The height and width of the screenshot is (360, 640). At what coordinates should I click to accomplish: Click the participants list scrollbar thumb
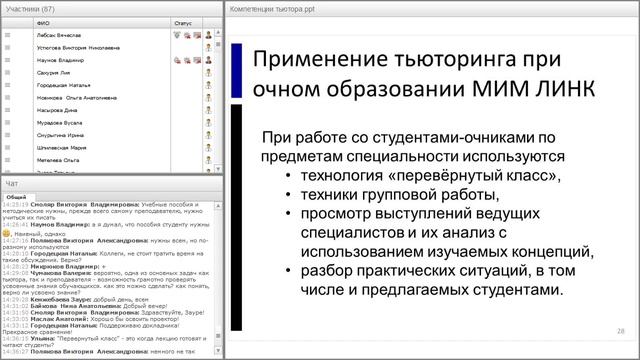(x=218, y=44)
